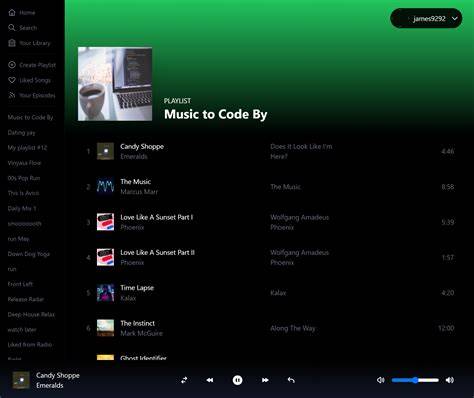Viewport: 474px width, 398px height.
Task: Click the curved back arrow icon in player
Action: coord(291,380)
